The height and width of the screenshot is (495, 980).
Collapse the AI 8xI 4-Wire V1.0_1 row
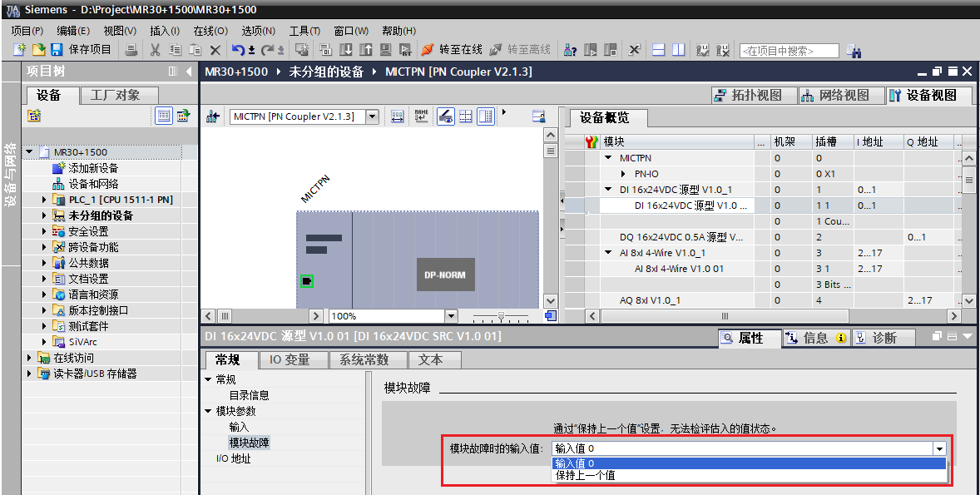[x=609, y=253]
